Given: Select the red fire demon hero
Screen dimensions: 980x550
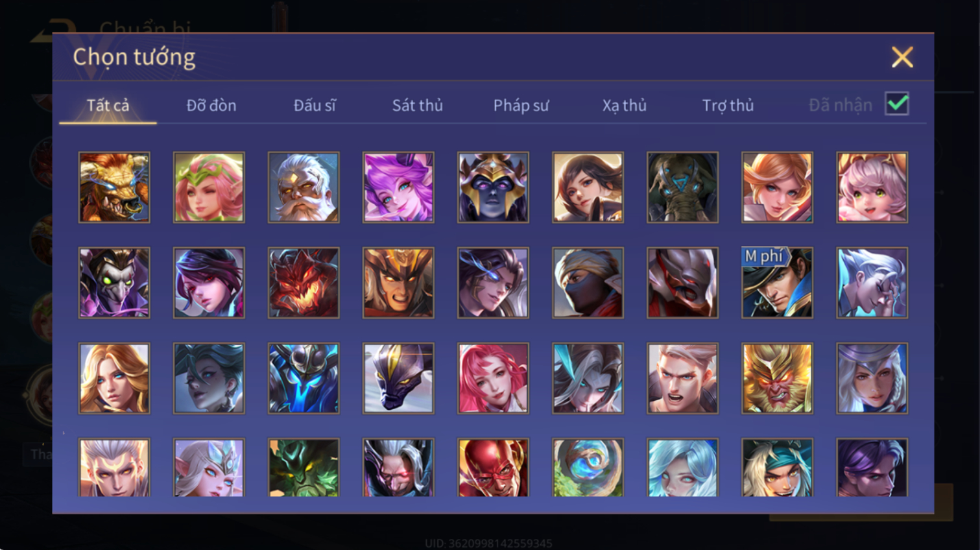Looking at the screenshot, I should tap(304, 283).
